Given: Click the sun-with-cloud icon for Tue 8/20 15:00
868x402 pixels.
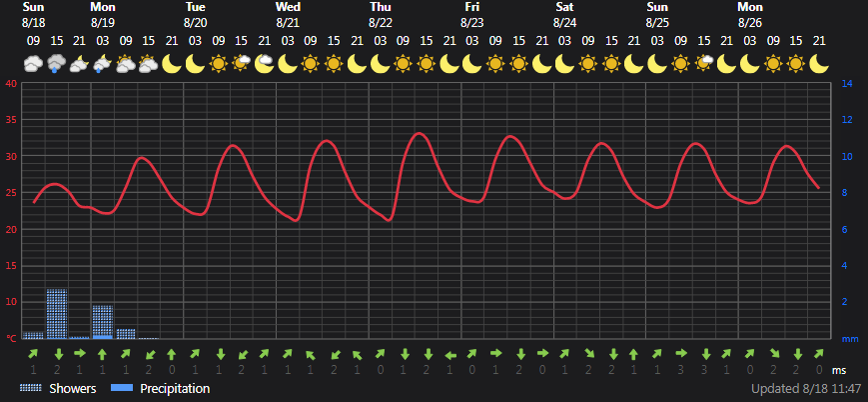Looking at the screenshot, I should tap(242, 64).
